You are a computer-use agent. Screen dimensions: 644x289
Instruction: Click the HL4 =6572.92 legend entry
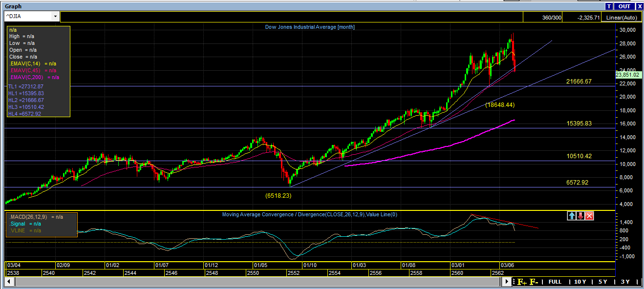[24, 113]
